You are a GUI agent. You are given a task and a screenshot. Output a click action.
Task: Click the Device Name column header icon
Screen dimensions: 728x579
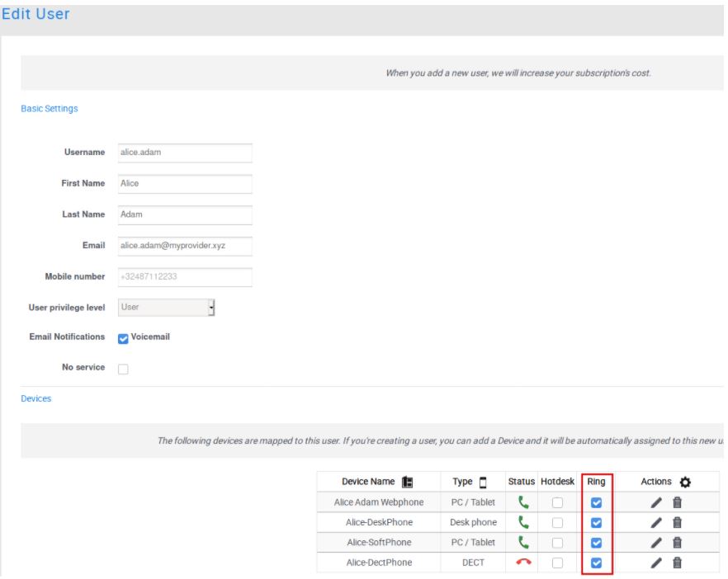pyautogui.click(x=408, y=482)
